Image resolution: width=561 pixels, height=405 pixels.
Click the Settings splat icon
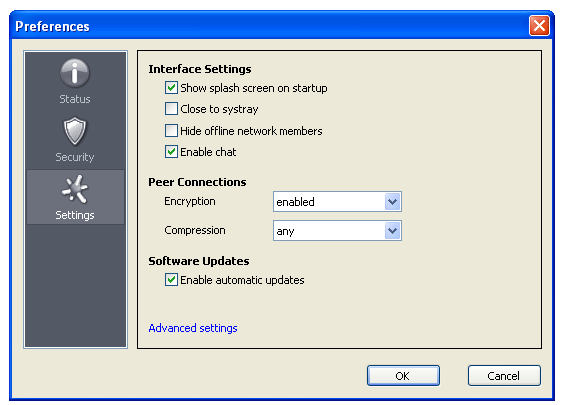(x=75, y=189)
